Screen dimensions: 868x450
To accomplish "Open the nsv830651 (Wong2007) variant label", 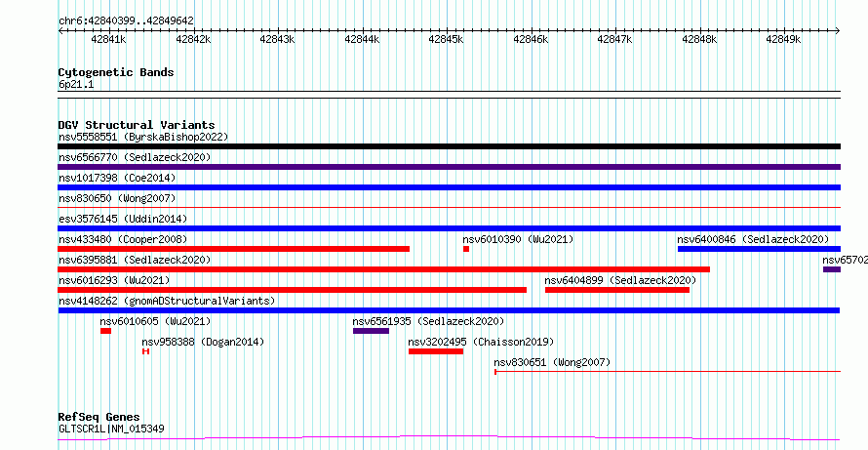I will [552, 362].
